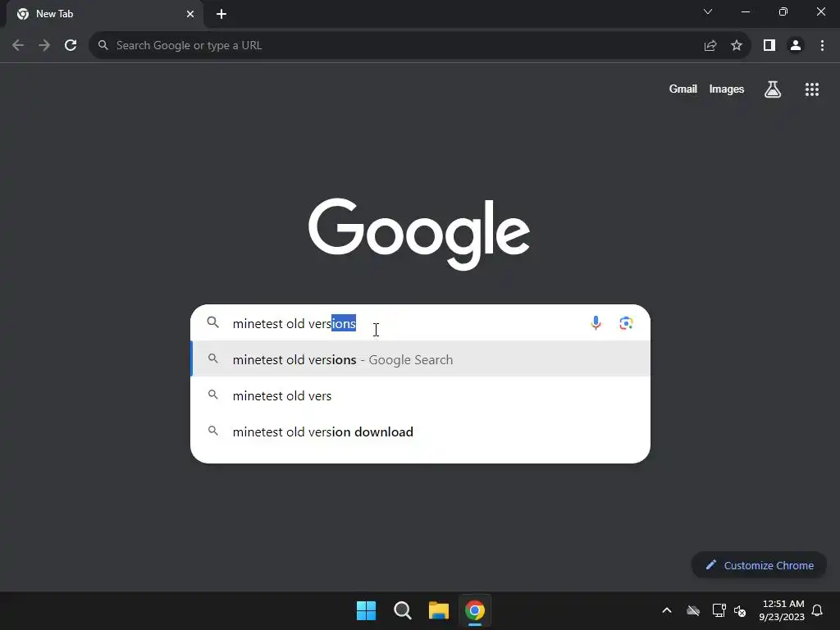Click the Google logo
This screenshot has height=630, width=840.
pos(419,234)
